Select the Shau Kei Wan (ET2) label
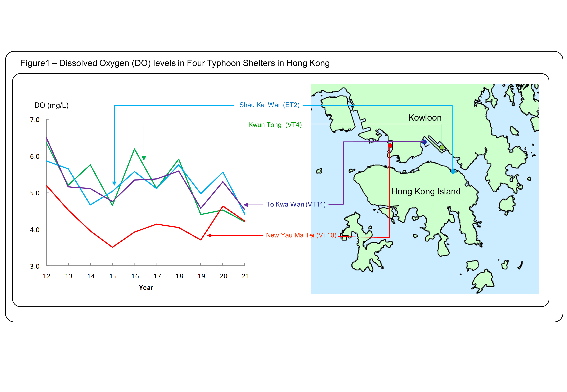Viewport: 567px width, 392px height. point(269,105)
